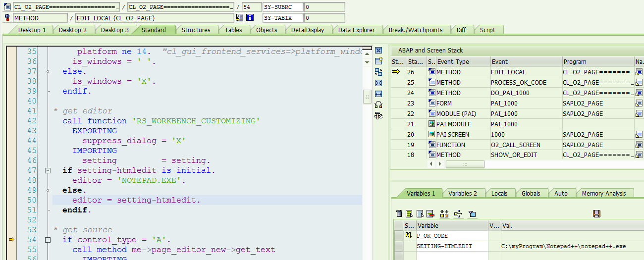
Task: Select the SETTING-HTMLEDIT variable cell
Action: [452, 246]
